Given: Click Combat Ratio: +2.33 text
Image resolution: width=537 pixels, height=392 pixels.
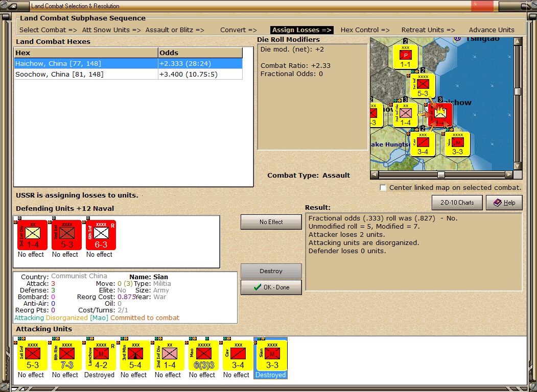Looking at the screenshot, I should [295, 66].
